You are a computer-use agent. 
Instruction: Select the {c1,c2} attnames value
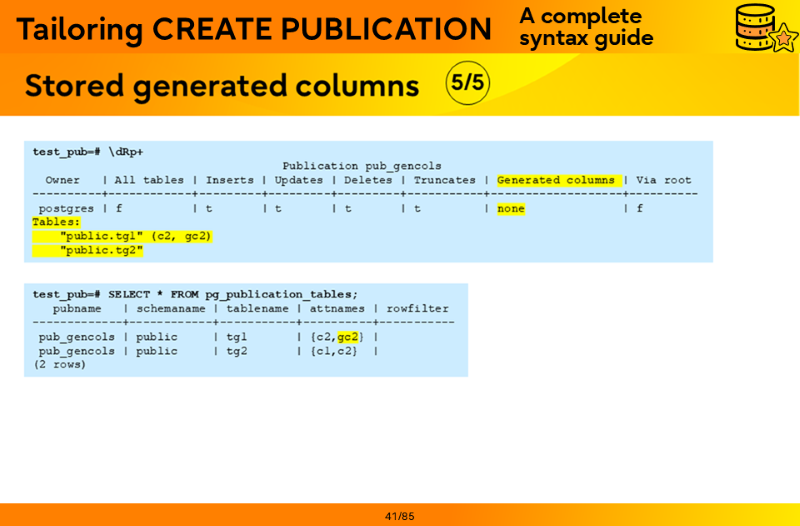coord(333,351)
